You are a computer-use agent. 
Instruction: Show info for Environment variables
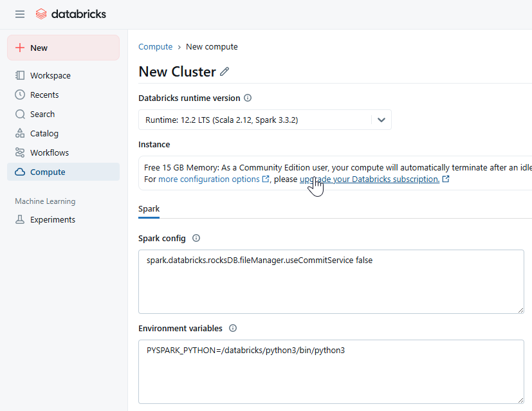[233, 328]
